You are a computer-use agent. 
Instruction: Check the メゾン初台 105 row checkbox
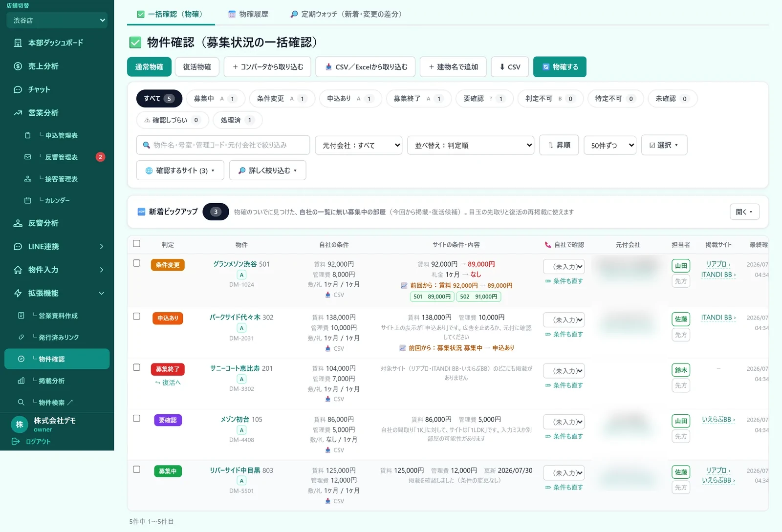tap(137, 419)
